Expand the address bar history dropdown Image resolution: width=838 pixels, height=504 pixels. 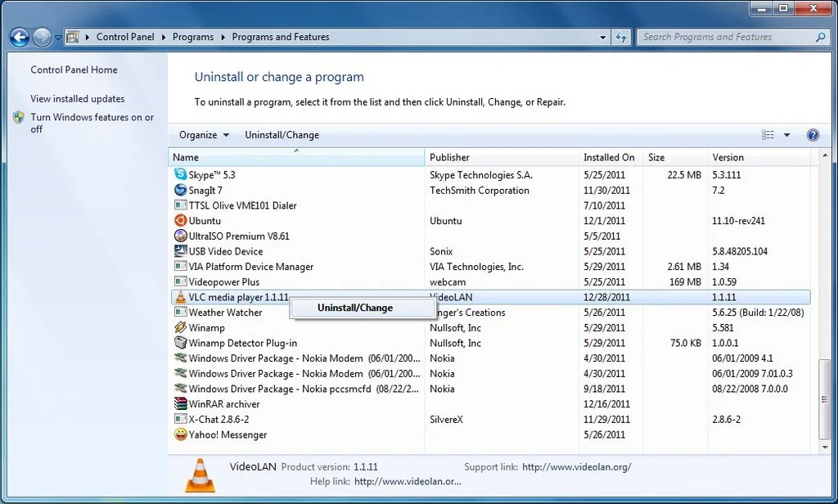pos(603,37)
